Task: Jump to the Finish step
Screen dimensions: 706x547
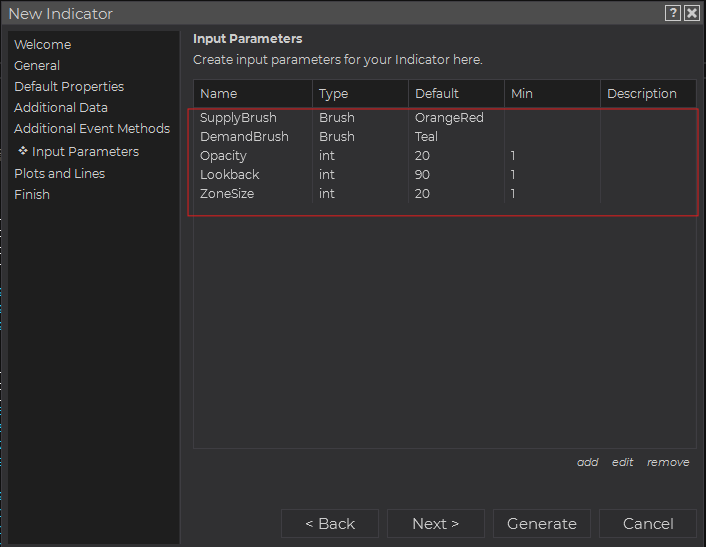Action: (32, 194)
